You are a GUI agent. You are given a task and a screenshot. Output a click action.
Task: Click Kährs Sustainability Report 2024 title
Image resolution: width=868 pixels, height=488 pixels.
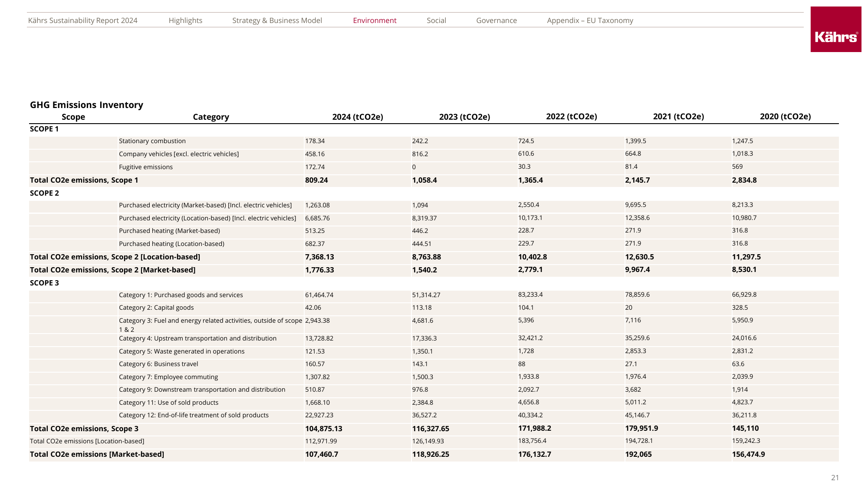(x=82, y=20)
